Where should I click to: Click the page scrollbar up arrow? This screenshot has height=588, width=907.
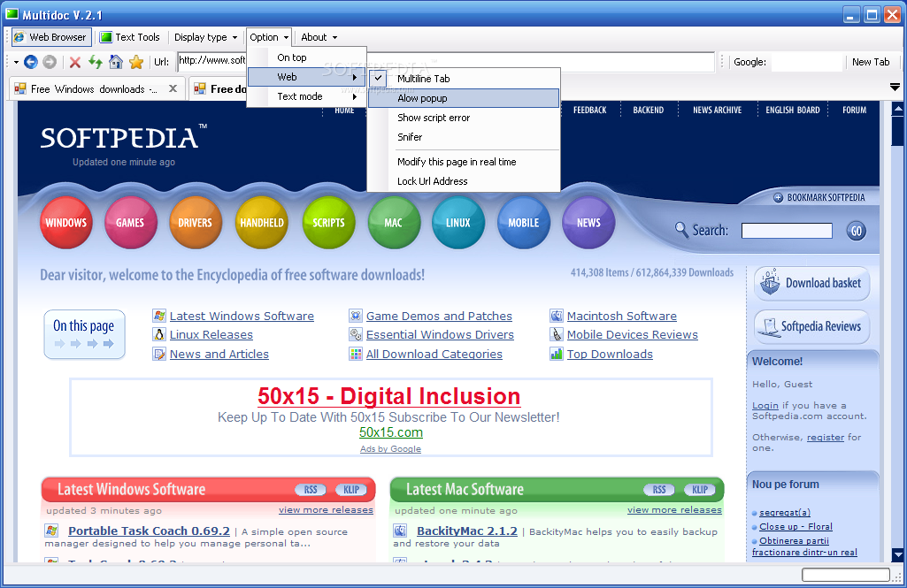point(897,108)
